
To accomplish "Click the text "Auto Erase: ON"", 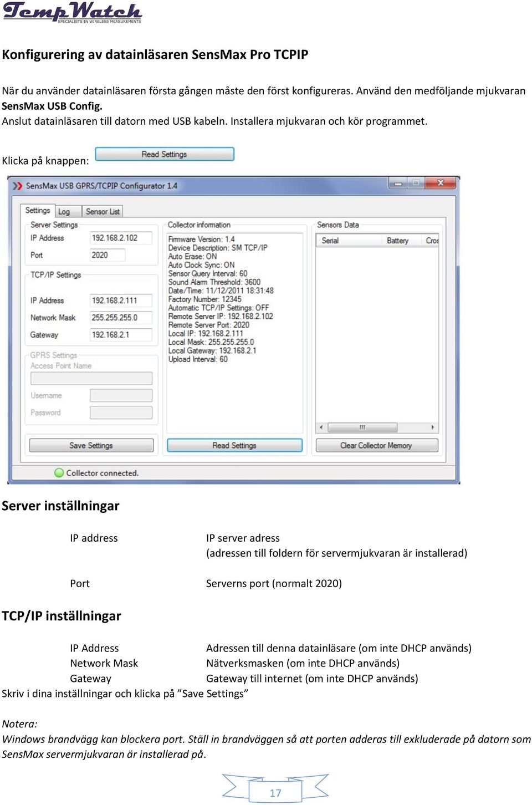I will (193, 257).
